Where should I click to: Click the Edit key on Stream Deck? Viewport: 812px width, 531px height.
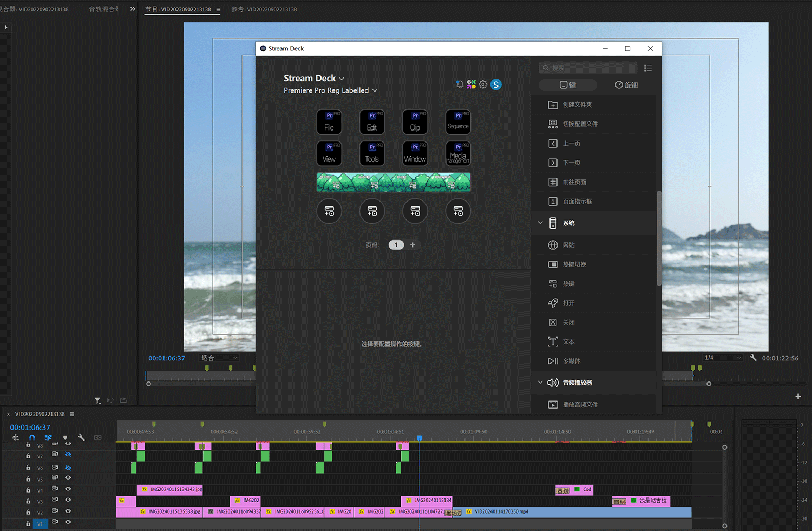(372, 122)
